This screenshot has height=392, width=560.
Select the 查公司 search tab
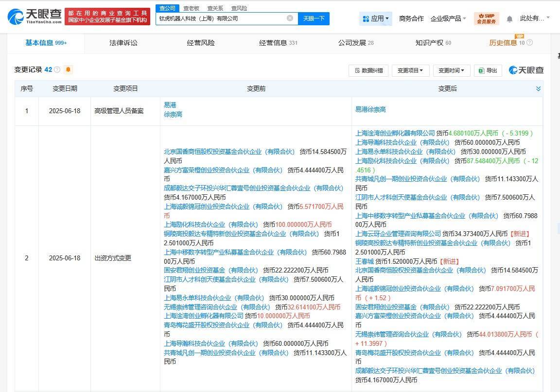tap(167, 8)
